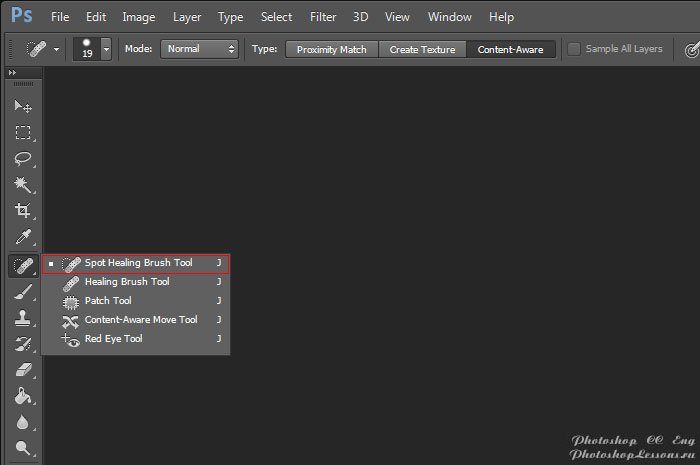Click the Content-Aware type button
This screenshot has width=700, height=465.
click(511, 49)
